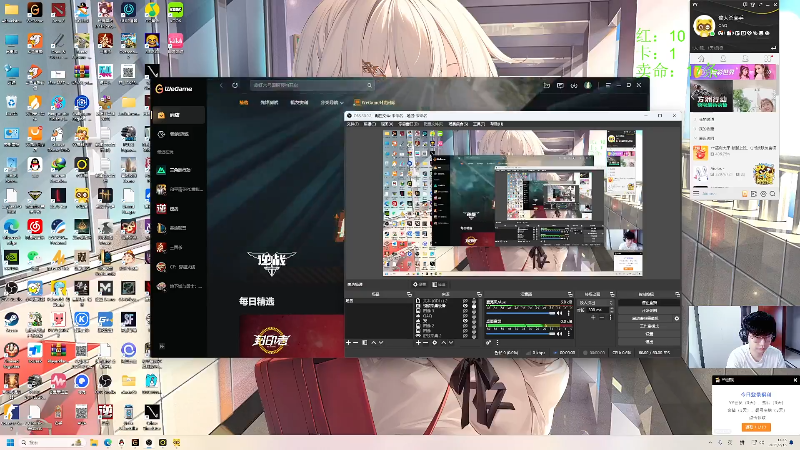Screen dimensions: 800x450
Task: Toggle visibility eye of last visible OBS source
Action: [465, 336]
